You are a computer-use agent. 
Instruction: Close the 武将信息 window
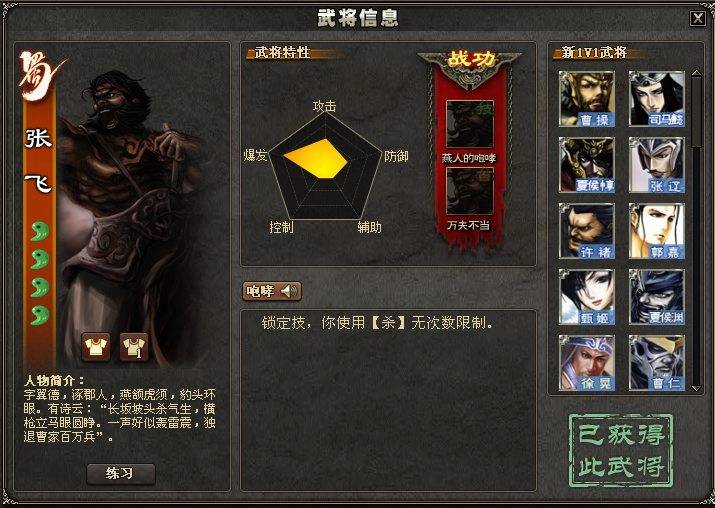pyautogui.click(x=698, y=18)
